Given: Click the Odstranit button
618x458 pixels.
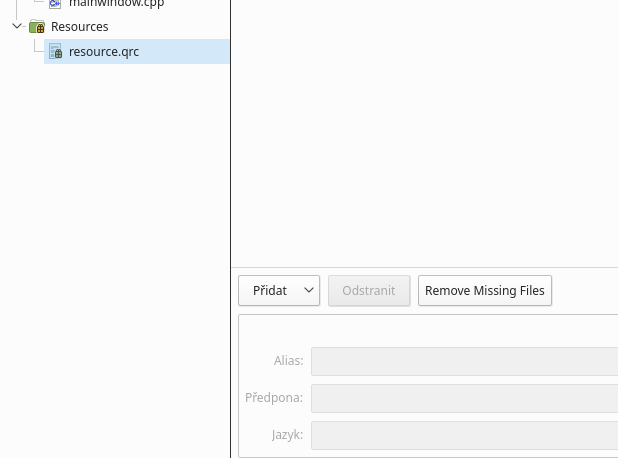Looking at the screenshot, I should click(369, 290).
